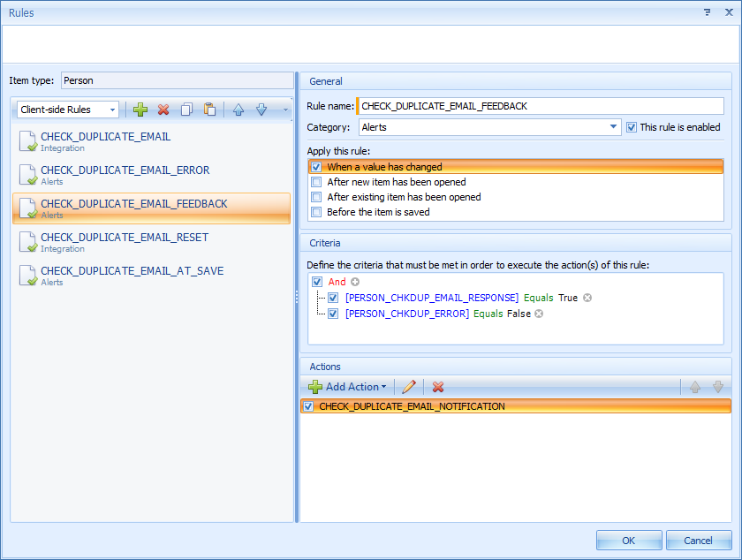Move rule up with the up arrow

[x=238, y=110]
